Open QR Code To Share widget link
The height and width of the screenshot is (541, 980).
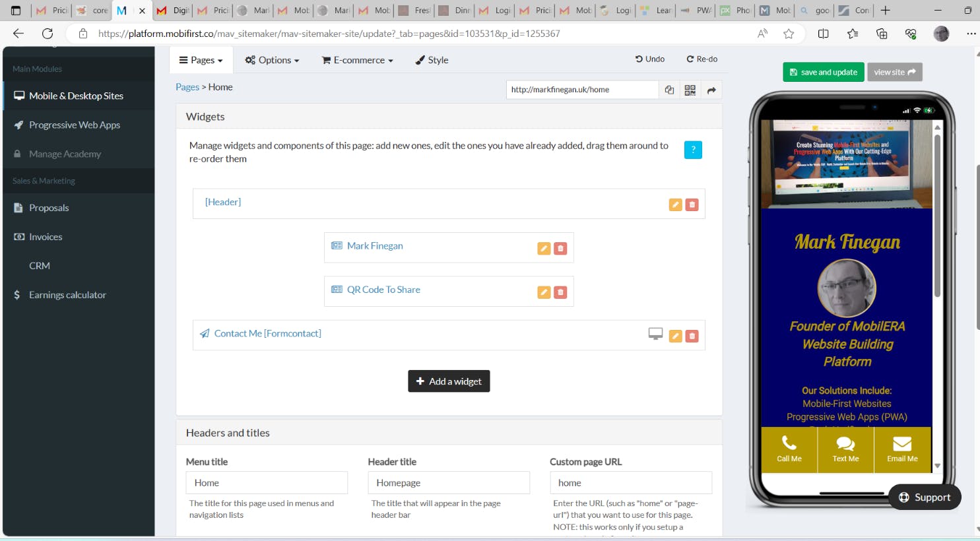click(x=383, y=290)
